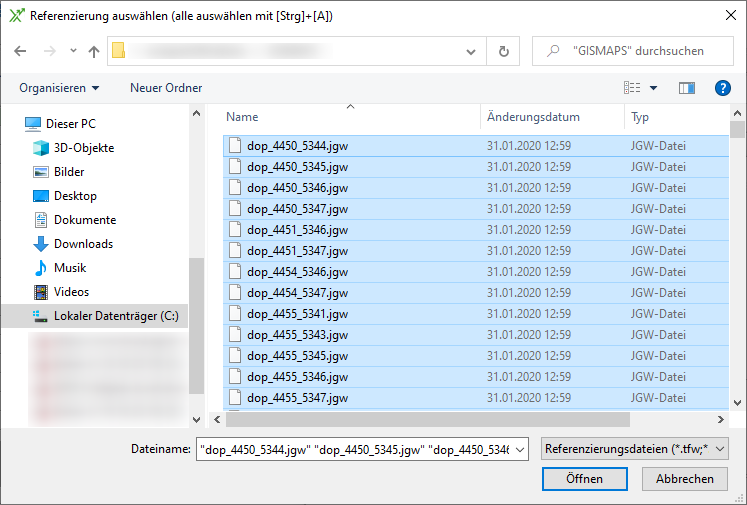Screen dimensions: 747x505
Task: Toggle the preview pane icon
Action: 686,88
